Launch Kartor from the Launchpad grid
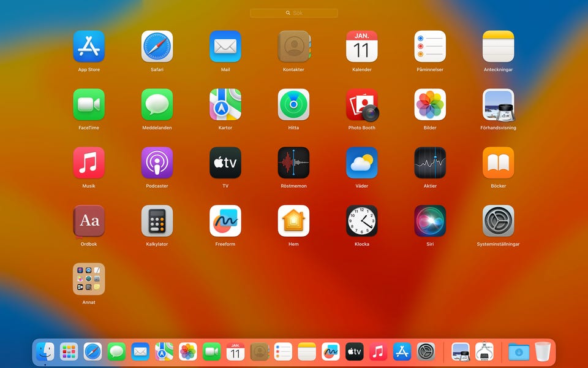The image size is (588, 368). [x=225, y=104]
